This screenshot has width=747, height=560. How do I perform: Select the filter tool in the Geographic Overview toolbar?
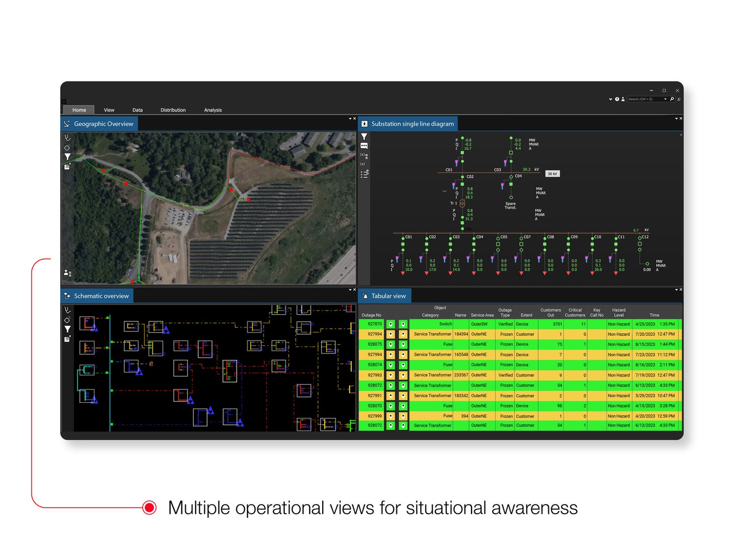pos(66,157)
